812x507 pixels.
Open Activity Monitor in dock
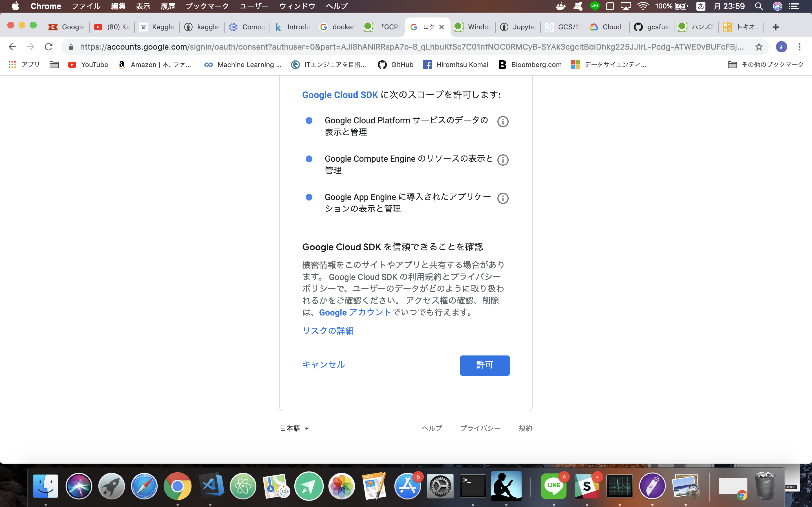619,485
